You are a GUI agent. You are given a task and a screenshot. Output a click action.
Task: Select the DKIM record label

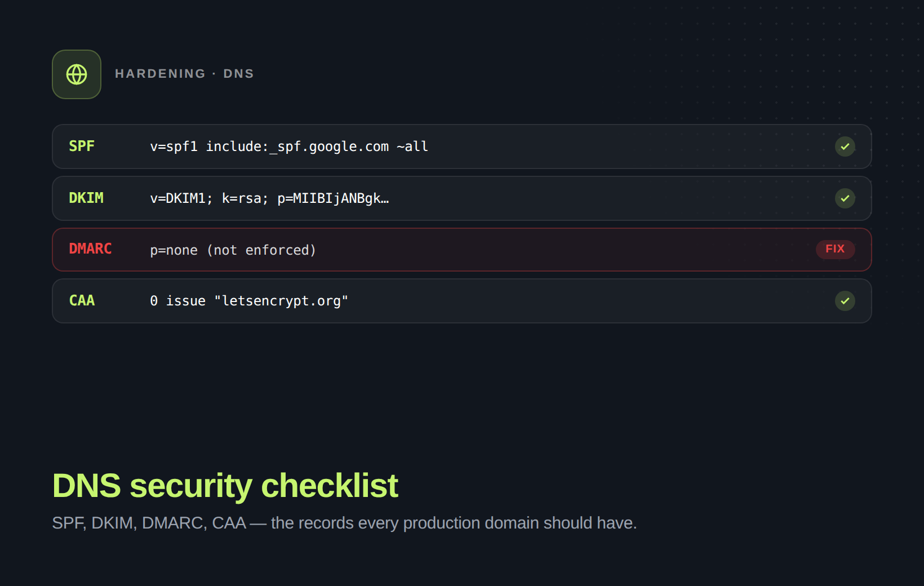point(86,198)
